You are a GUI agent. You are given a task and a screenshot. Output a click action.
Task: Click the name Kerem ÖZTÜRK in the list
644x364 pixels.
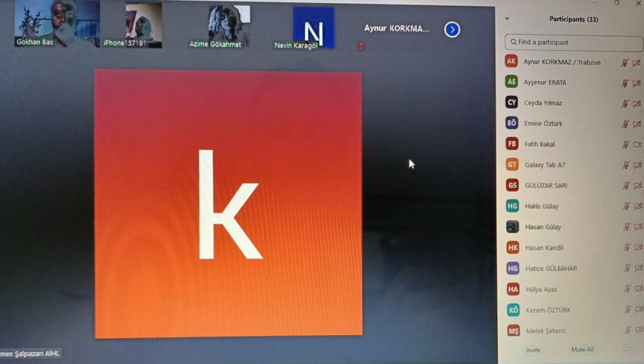tap(548, 310)
